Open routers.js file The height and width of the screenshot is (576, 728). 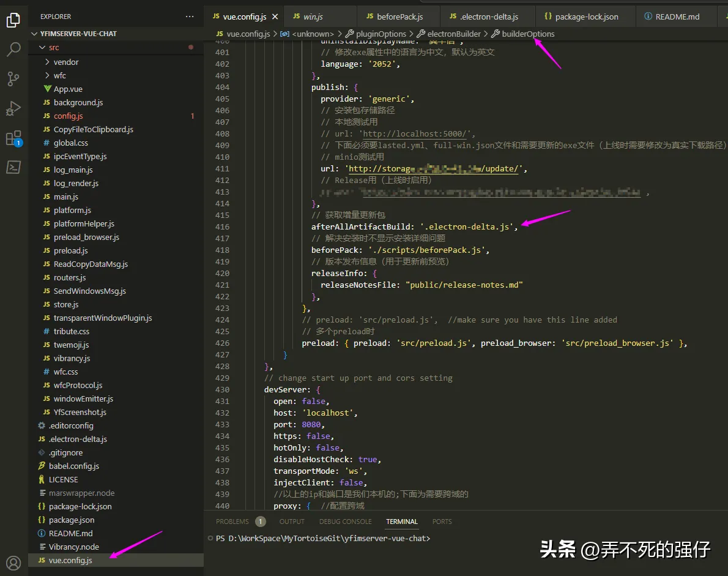116,277
